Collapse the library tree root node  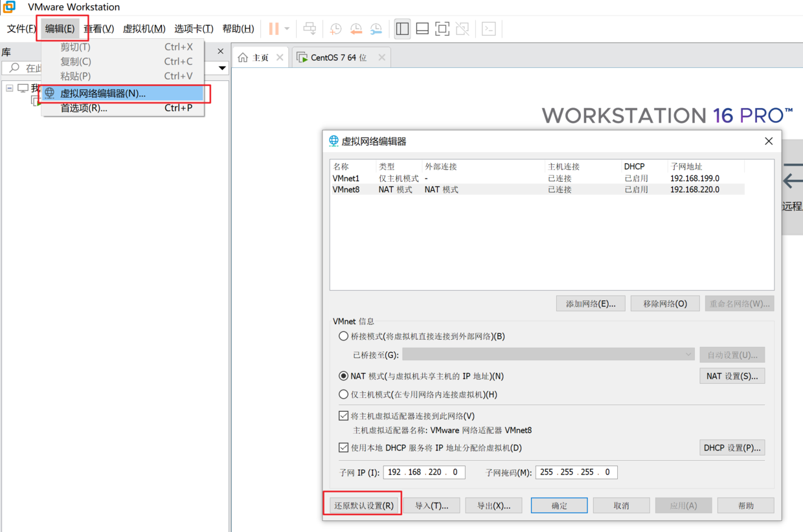click(x=10, y=88)
